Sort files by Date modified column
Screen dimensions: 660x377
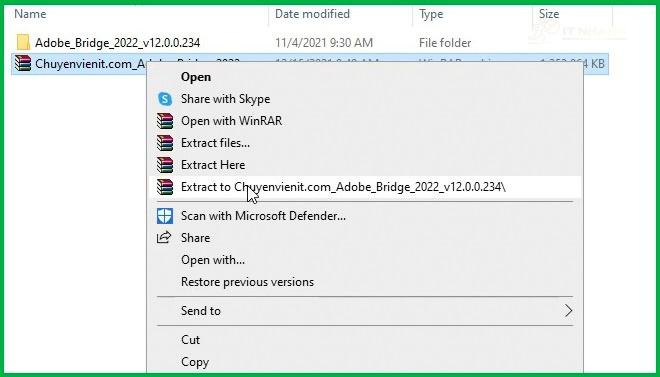tap(312, 14)
